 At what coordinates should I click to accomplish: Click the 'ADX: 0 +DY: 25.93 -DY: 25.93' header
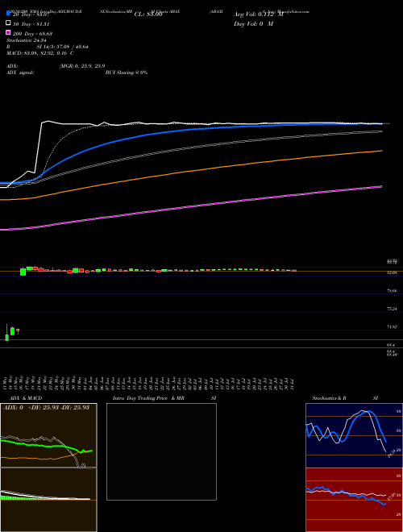pos(46,408)
